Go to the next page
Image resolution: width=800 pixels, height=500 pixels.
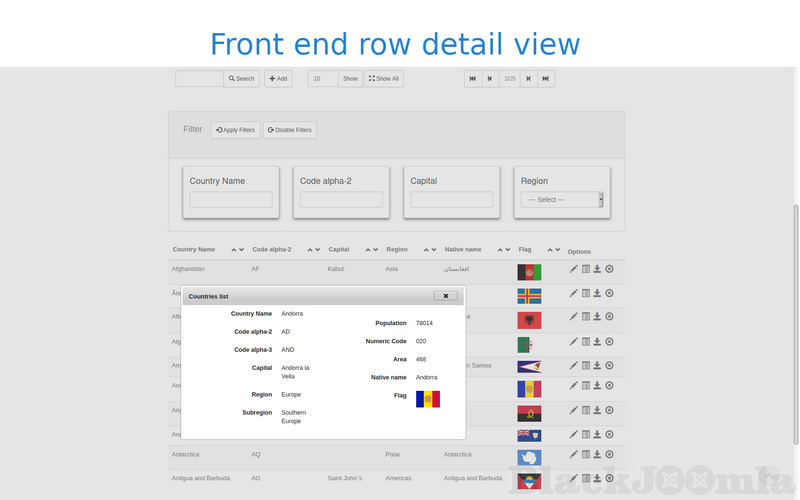coord(528,78)
